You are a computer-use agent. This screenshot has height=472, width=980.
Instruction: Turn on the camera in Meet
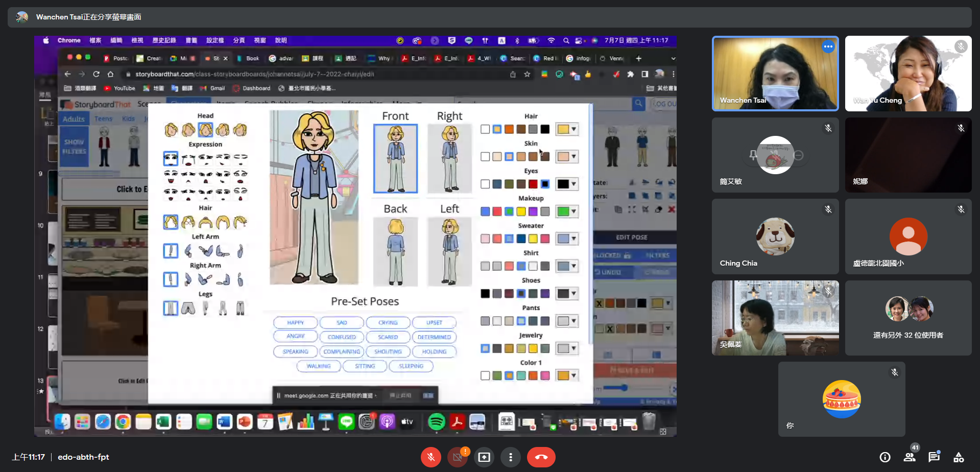point(458,457)
